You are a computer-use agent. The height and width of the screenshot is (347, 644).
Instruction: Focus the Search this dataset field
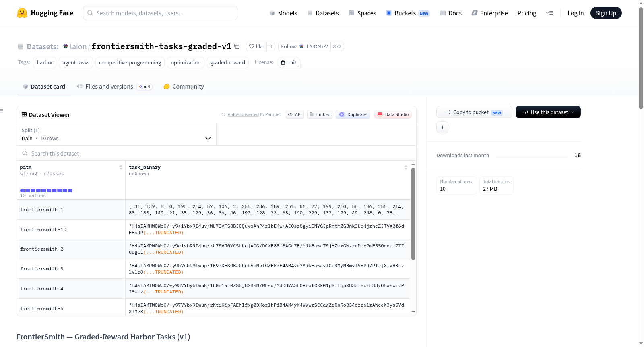click(217, 153)
